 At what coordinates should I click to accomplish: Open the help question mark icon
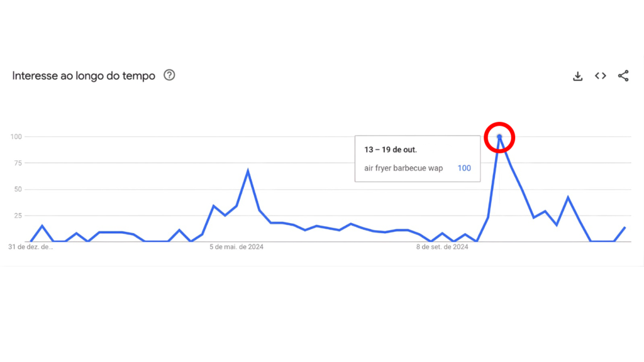click(169, 75)
